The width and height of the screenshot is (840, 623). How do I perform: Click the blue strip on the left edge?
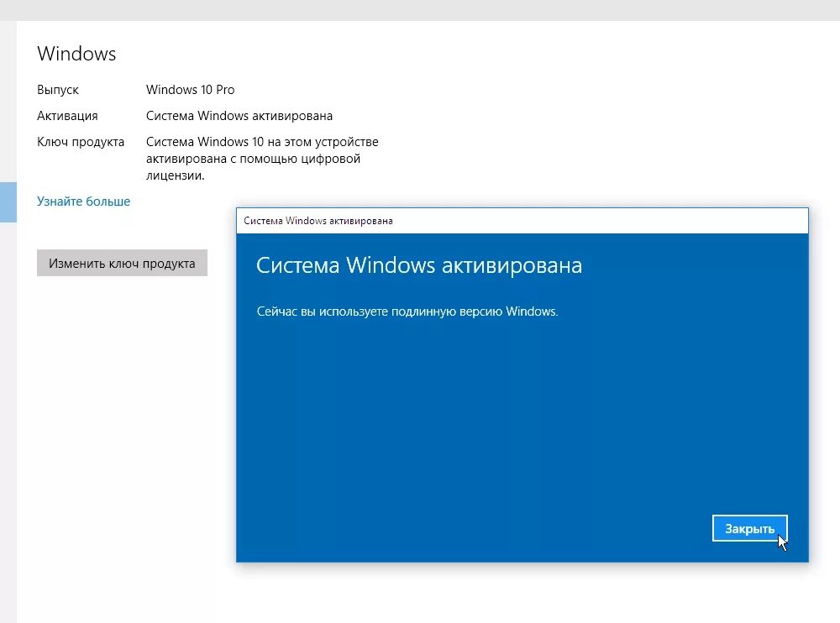coord(8,202)
